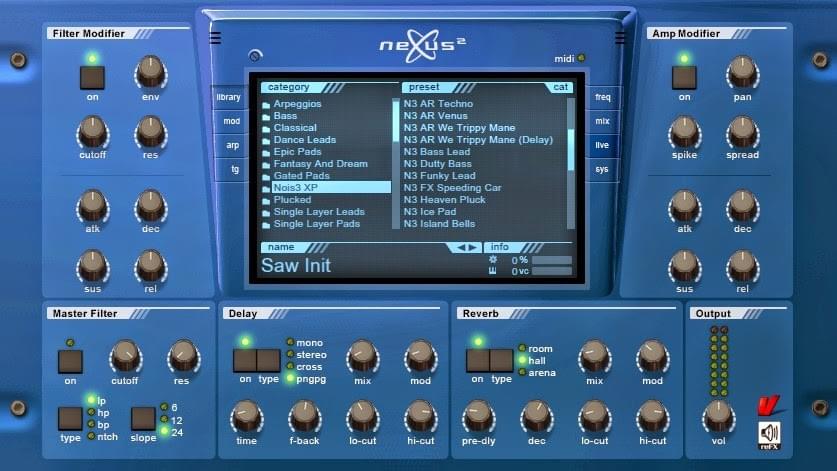The width and height of the screenshot is (837, 471).
Task: Select preset N3 Heaven Pluck
Action: click(x=444, y=200)
